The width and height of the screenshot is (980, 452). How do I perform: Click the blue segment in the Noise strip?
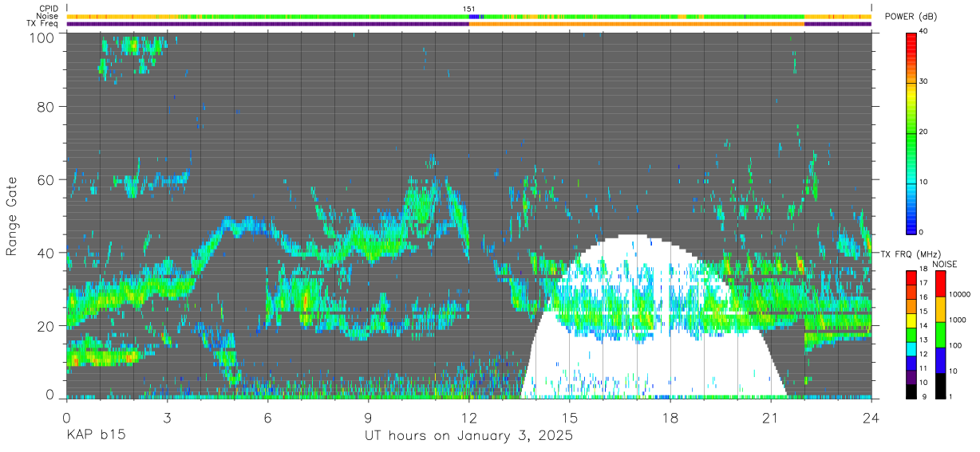473,16
